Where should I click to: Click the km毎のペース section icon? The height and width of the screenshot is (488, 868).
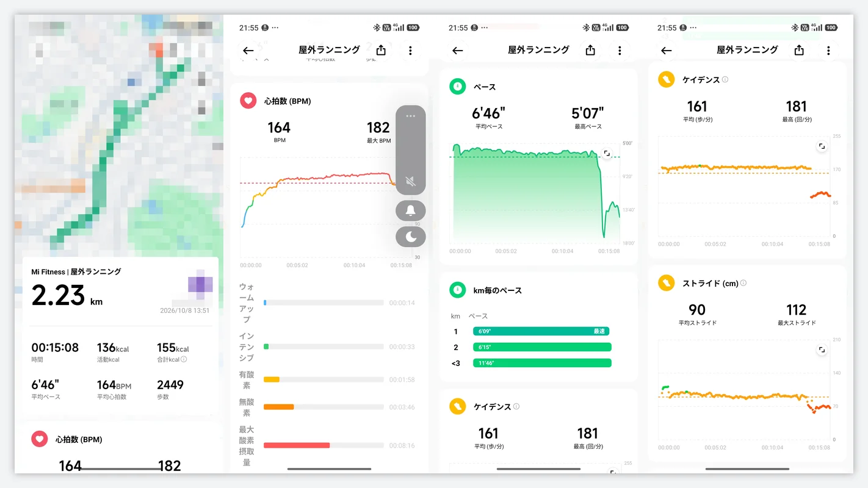point(458,290)
